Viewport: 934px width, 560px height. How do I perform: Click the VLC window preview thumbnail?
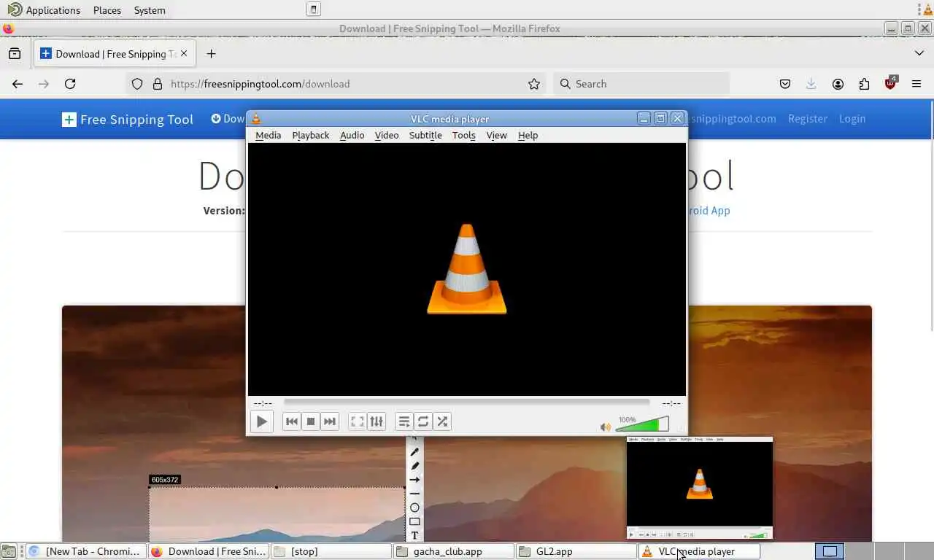pos(699,489)
